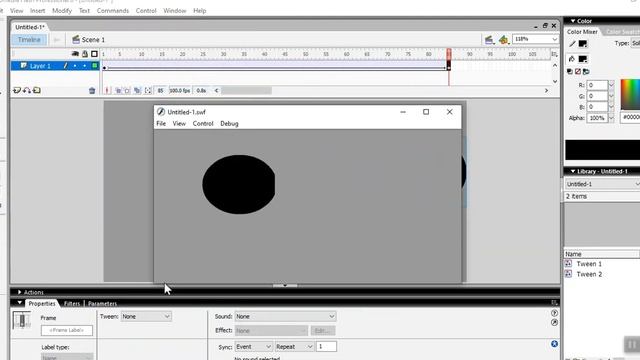Click the Black and White icon
The height and width of the screenshot is (360, 640).
tap(570, 71)
